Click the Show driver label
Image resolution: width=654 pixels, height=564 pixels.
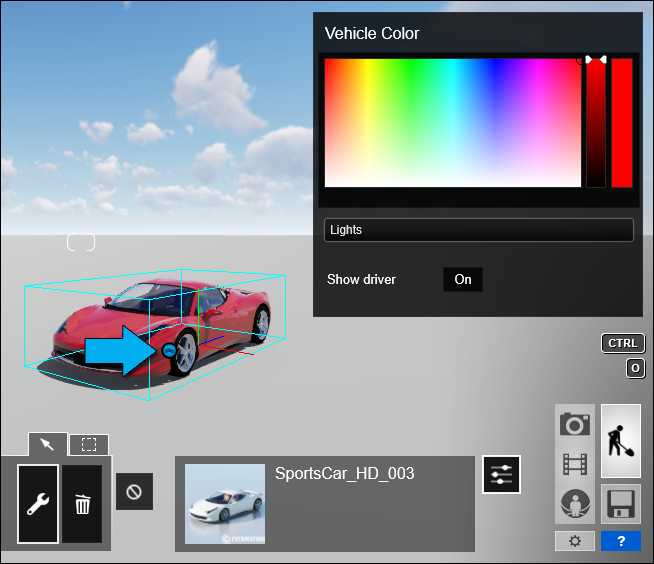tap(361, 279)
